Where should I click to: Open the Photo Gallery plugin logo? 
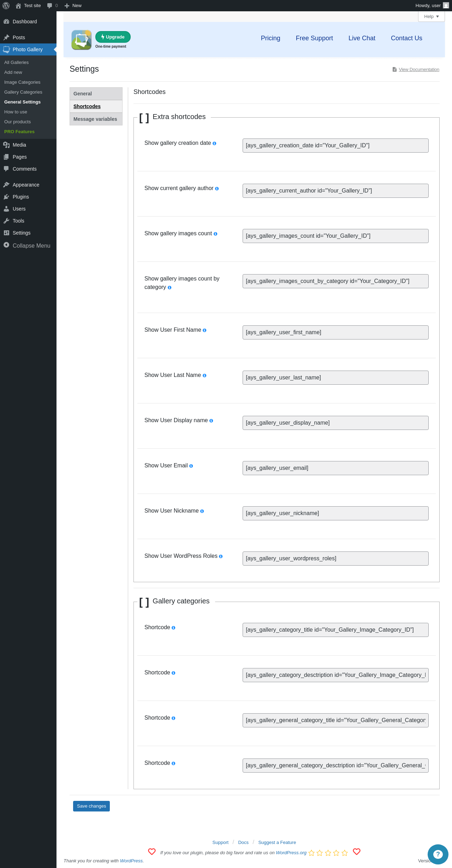[82, 40]
